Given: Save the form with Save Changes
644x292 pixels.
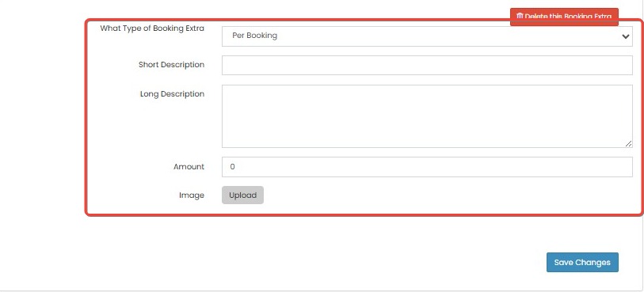Looking at the screenshot, I should click(582, 263).
